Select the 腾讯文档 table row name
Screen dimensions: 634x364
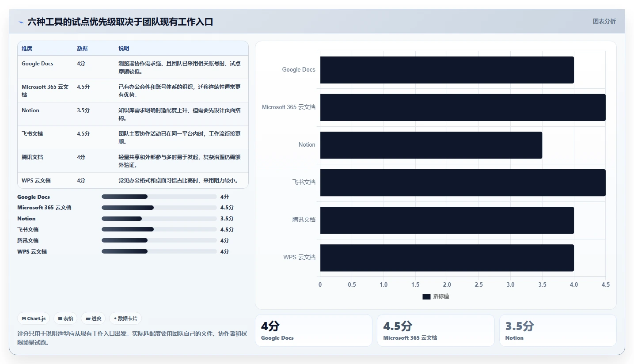coord(32,157)
